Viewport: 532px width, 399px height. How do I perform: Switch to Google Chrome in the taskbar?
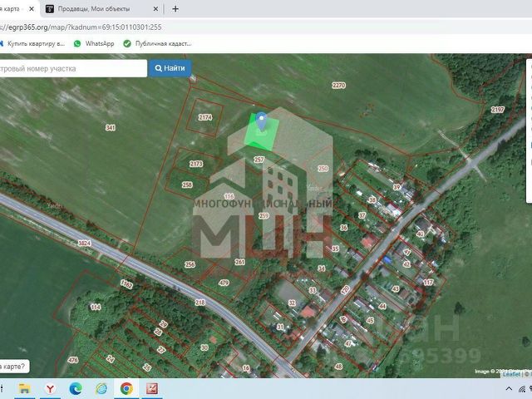(x=126, y=389)
